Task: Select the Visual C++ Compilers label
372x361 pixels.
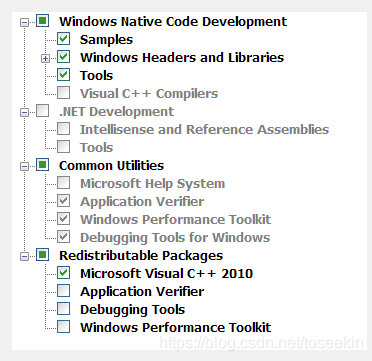Action: [149, 94]
